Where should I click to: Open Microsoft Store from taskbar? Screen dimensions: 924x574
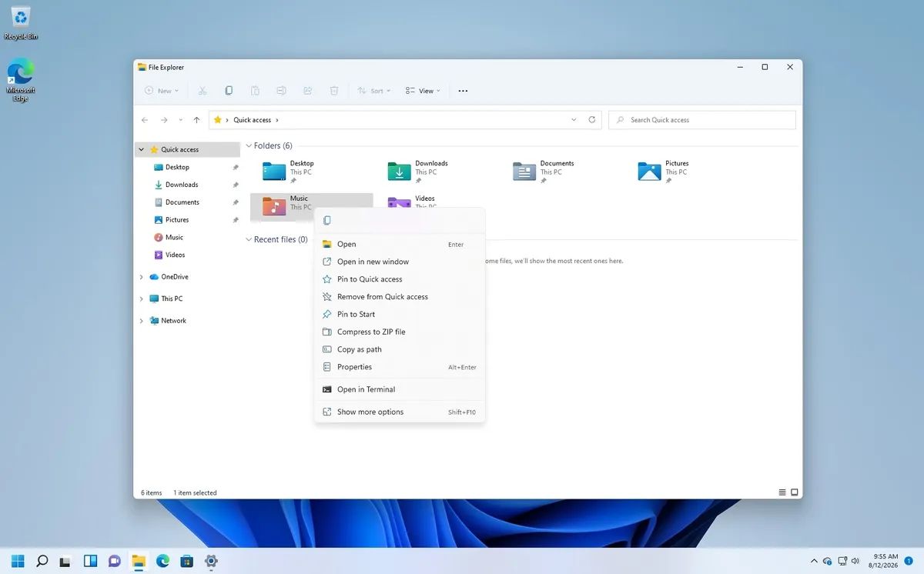(x=186, y=561)
